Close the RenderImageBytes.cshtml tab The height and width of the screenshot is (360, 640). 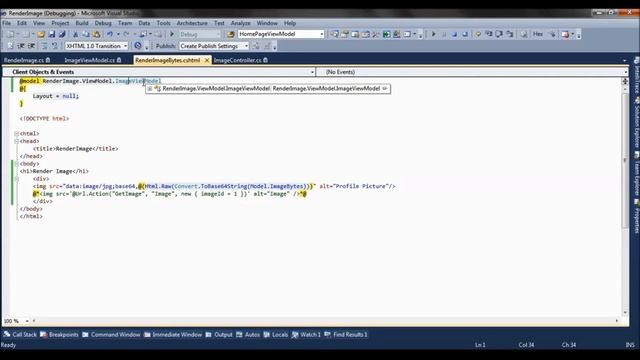(x=207, y=60)
